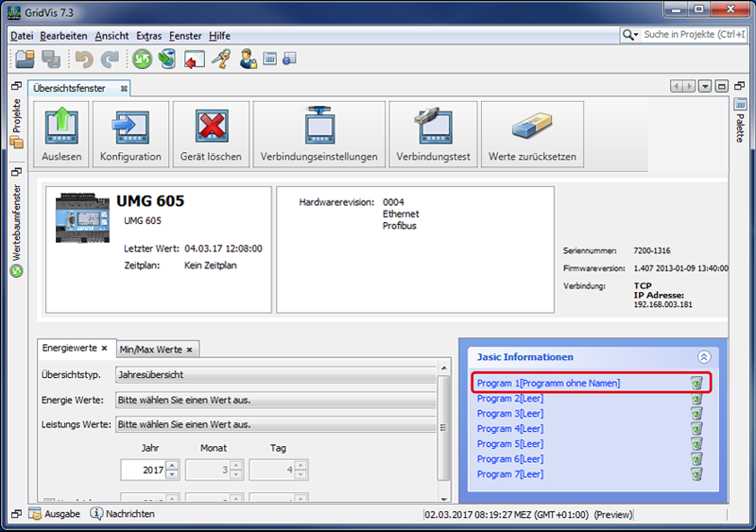756x532 pixels.
Task: Open Program 3[Leer] link
Action: [x=510, y=414]
